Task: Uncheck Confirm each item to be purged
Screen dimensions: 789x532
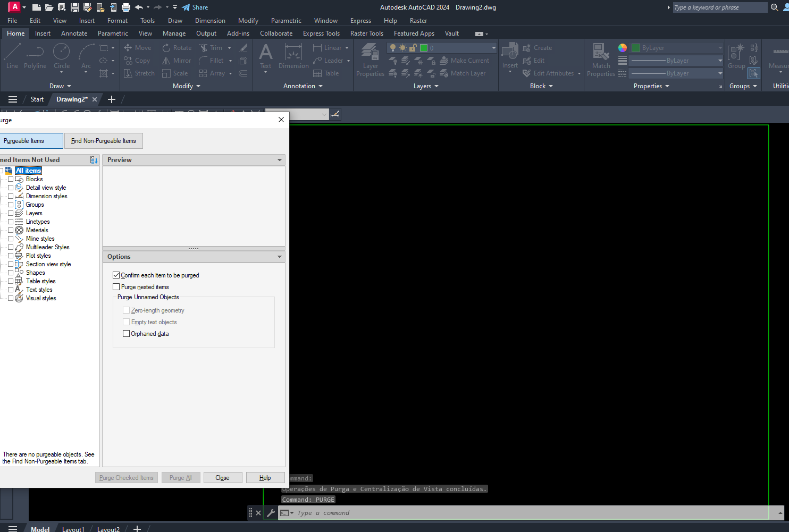Action: pyautogui.click(x=116, y=275)
